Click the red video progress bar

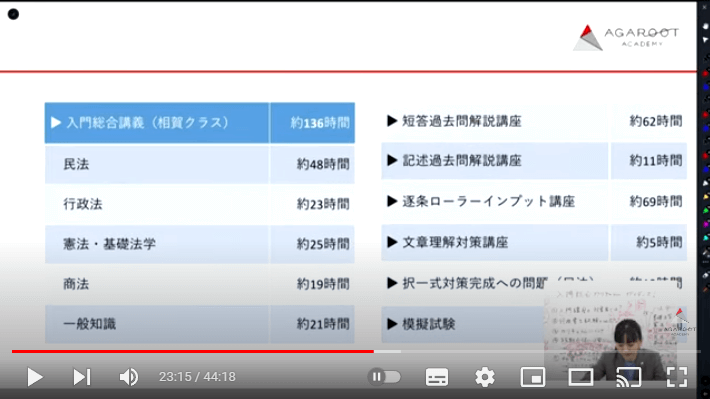192,351
